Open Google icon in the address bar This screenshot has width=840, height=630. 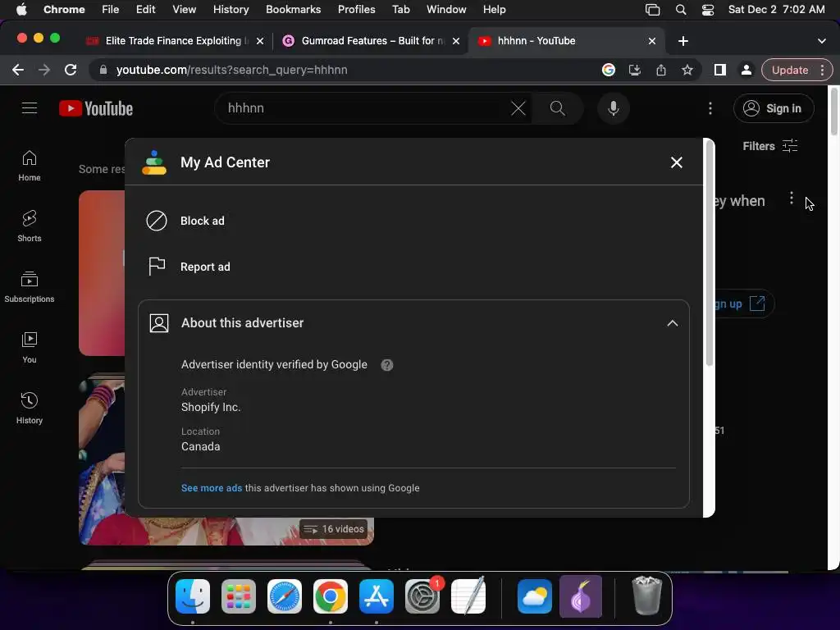(x=609, y=71)
